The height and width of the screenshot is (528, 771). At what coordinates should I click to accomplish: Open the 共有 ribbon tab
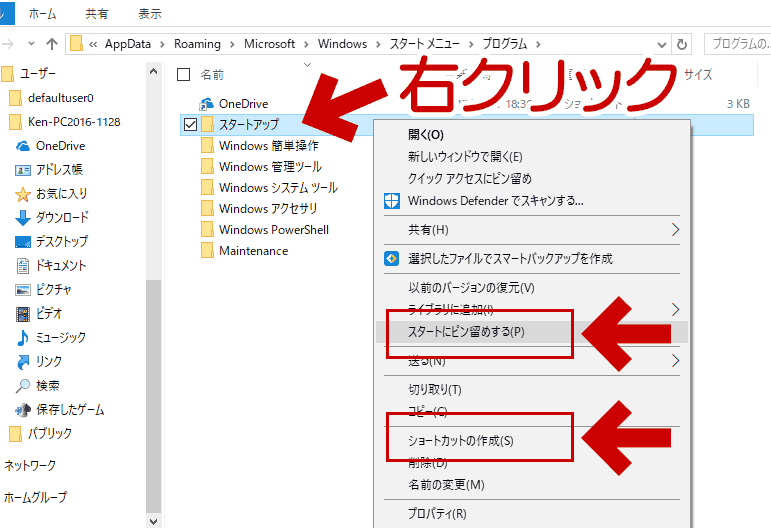click(x=96, y=14)
